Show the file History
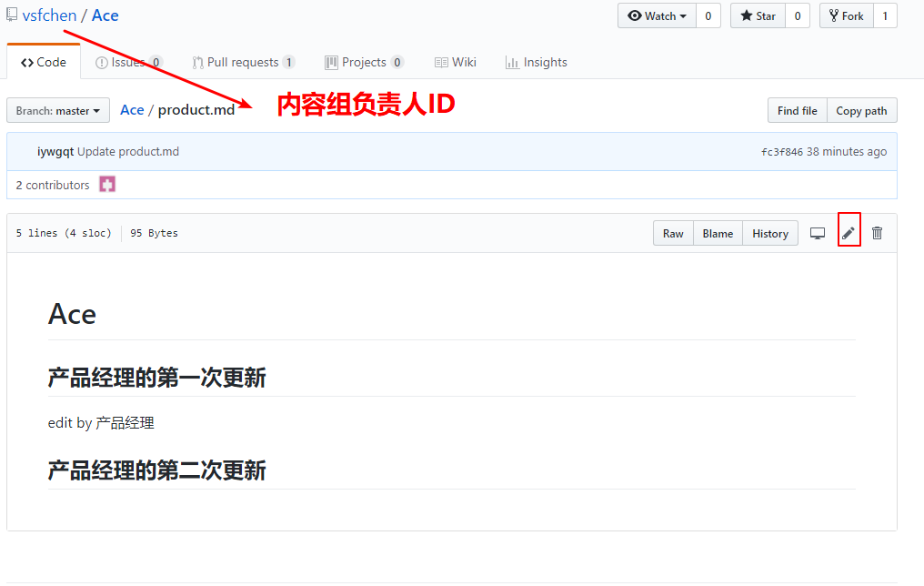924x586 pixels. tap(770, 234)
